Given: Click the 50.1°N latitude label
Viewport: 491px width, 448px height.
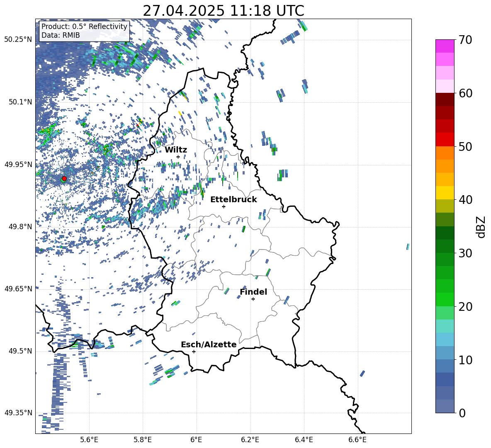Looking at the screenshot, I should coord(20,102).
